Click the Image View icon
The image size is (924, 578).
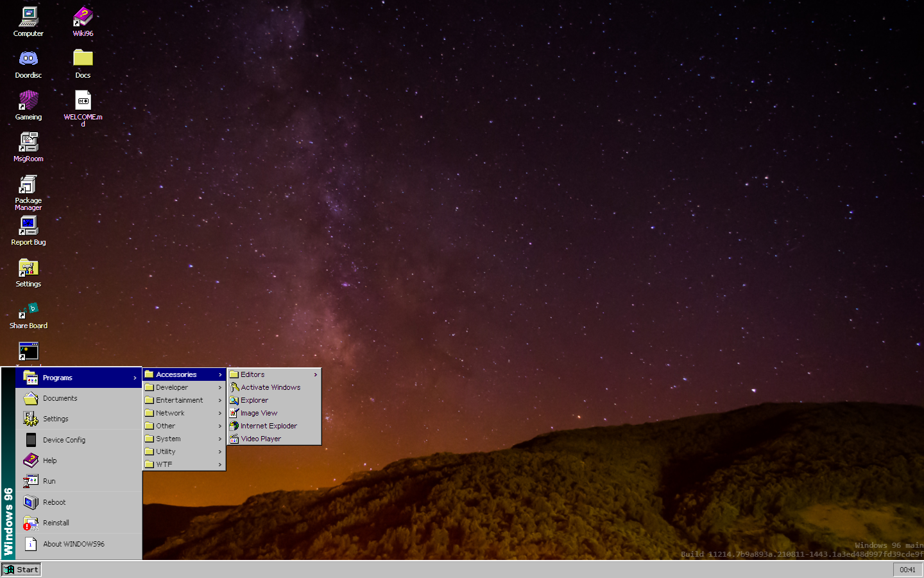coord(234,413)
